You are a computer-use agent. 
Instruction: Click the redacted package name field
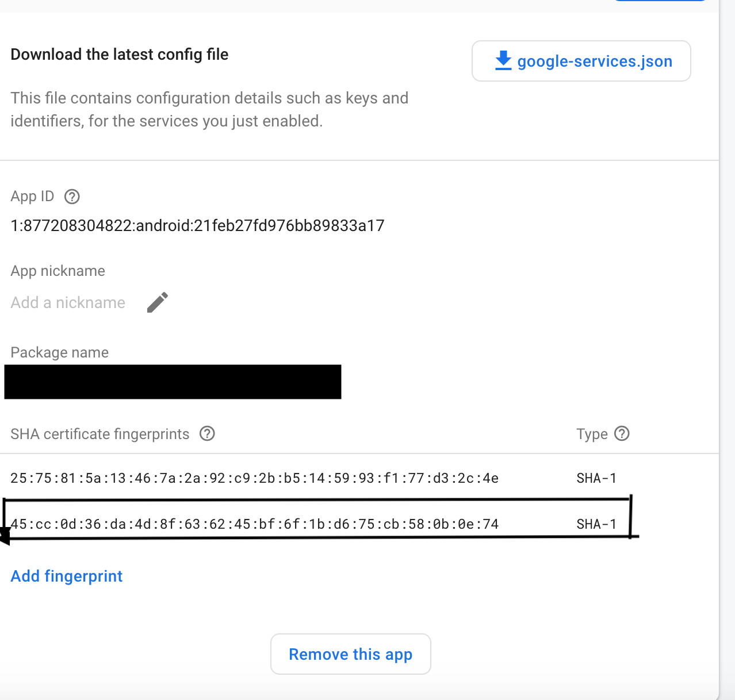173,381
